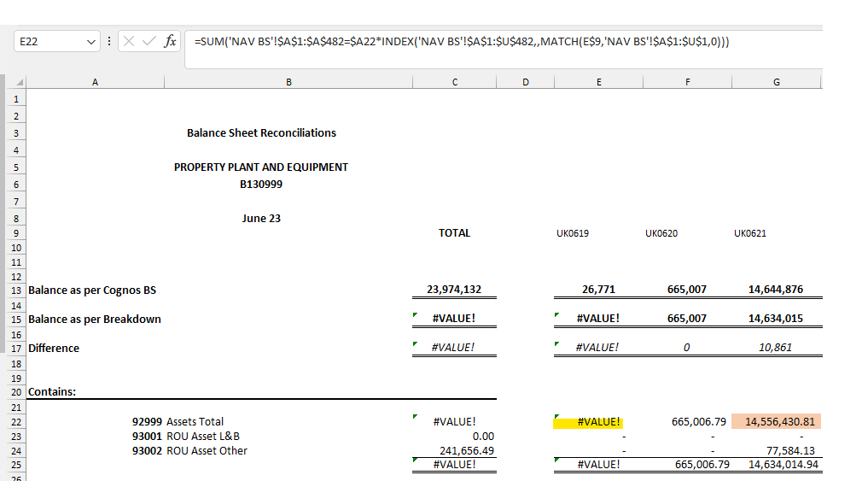This screenshot has width=868, height=481.
Task: Open the Name Box dropdown arrow
Action: [91, 42]
